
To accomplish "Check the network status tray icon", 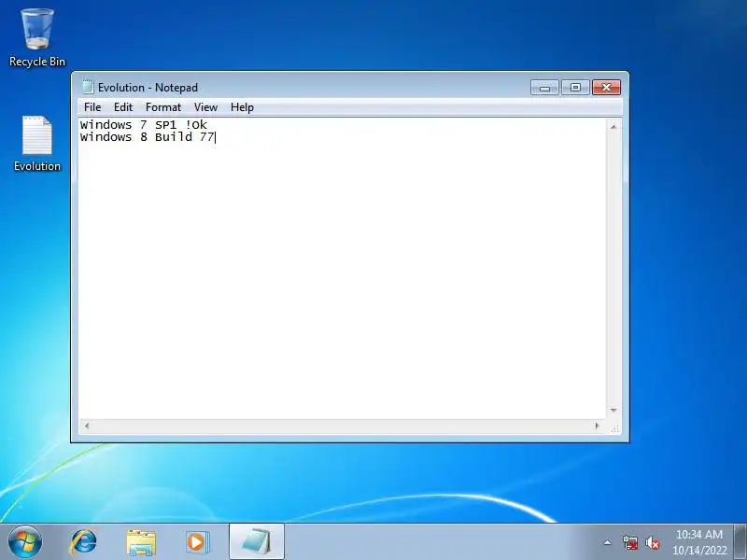I will [x=630, y=542].
